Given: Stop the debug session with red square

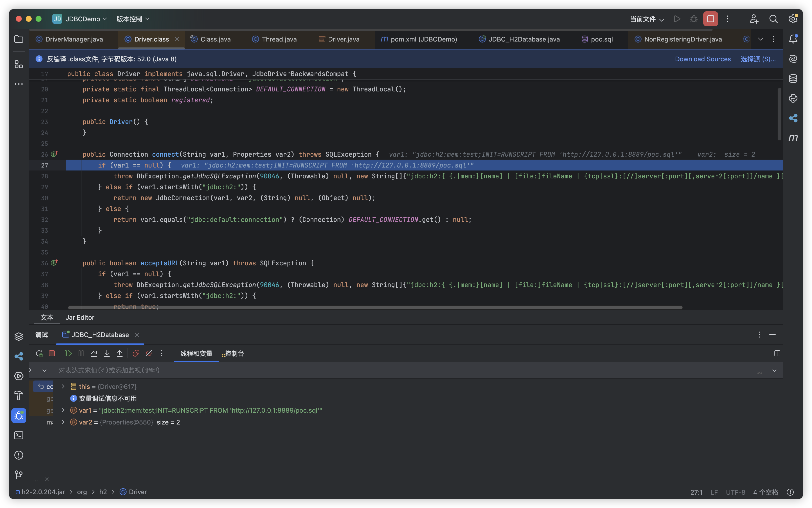Looking at the screenshot, I should pyautogui.click(x=52, y=353).
